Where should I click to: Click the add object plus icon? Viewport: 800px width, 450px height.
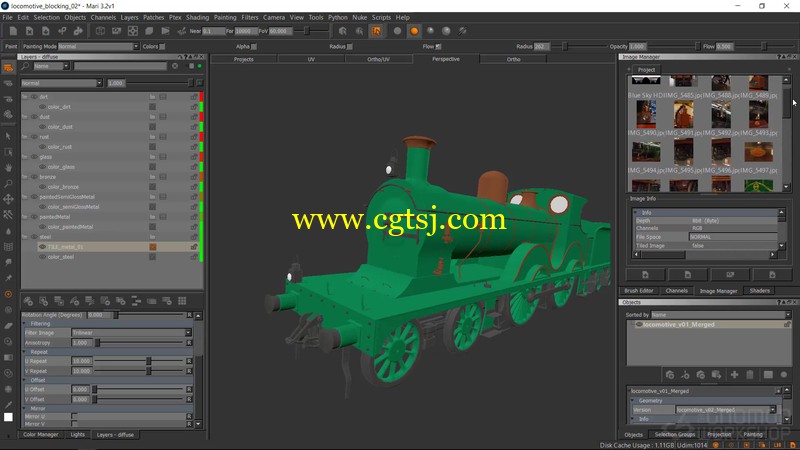[x=734, y=375]
